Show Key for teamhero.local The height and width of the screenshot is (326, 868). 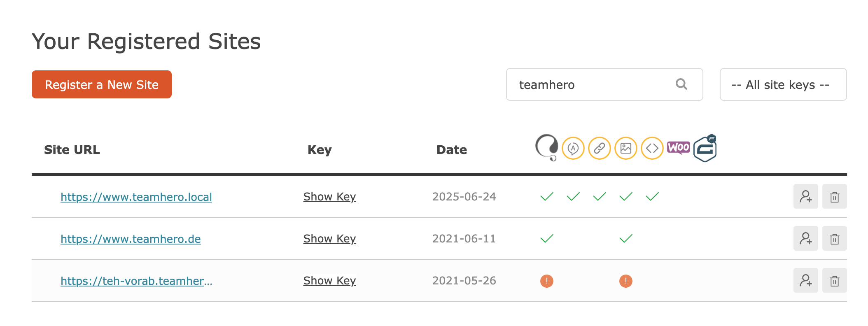(329, 197)
